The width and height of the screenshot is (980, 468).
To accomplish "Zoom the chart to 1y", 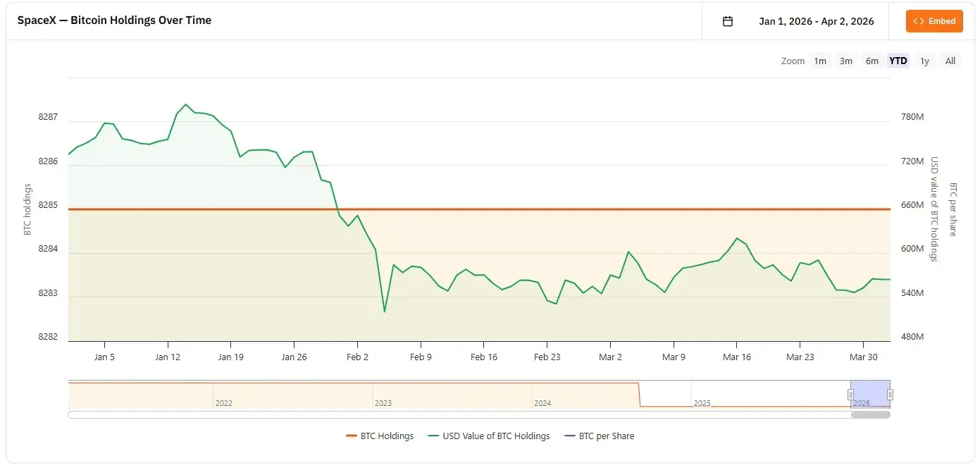I will click(x=924, y=61).
